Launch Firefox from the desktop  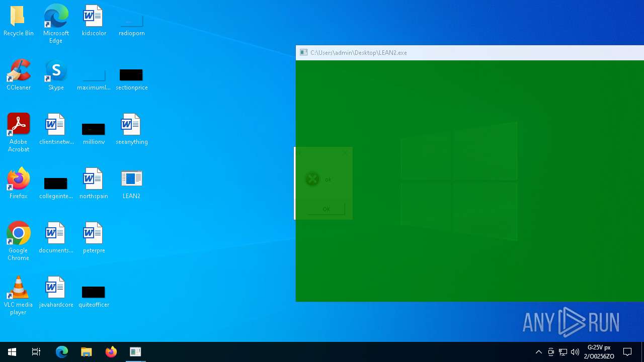pyautogui.click(x=18, y=184)
